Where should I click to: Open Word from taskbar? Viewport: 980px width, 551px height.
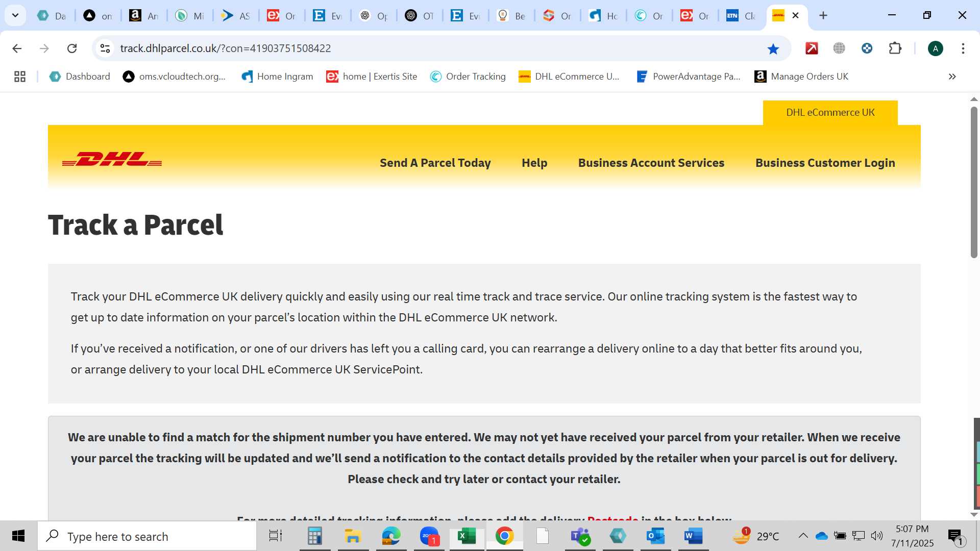click(693, 536)
